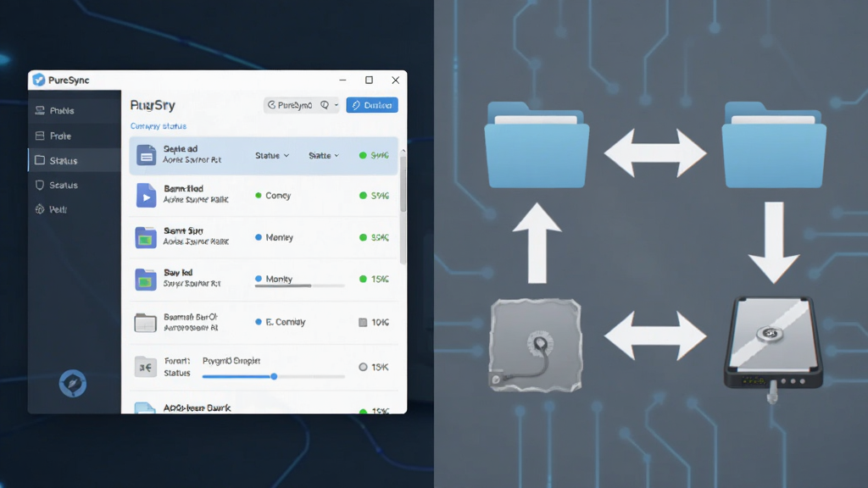Tick the square checkbox next to 10K
The width and height of the screenshot is (868, 488).
[363, 323]
